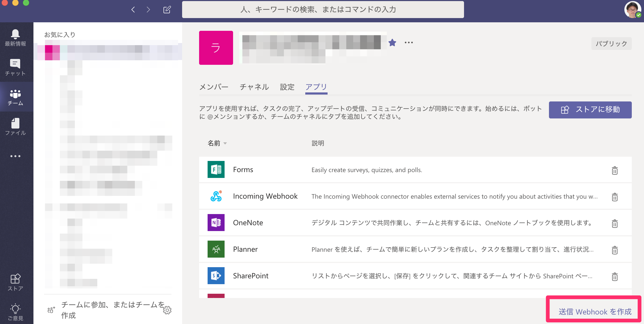This screenshot has height=324, width=644.
Task: Select the チーム teams icon
Action: coord(15,94)
